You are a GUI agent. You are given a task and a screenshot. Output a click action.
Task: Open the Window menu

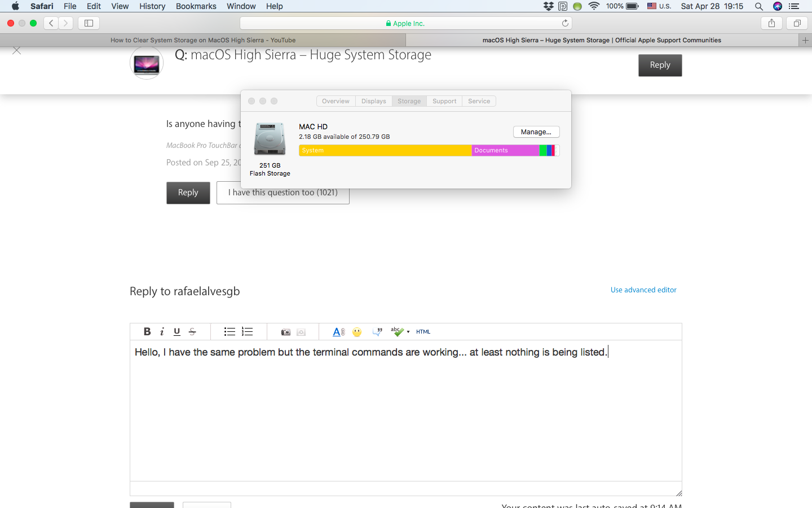pyautogui.click(x=241, y=6)
